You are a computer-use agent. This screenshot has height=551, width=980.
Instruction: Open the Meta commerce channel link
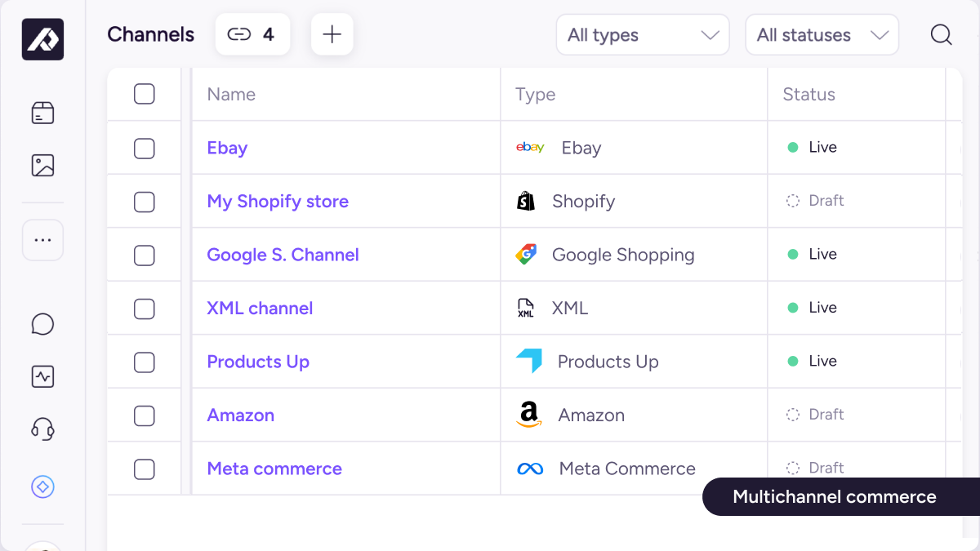coord(274,469)
